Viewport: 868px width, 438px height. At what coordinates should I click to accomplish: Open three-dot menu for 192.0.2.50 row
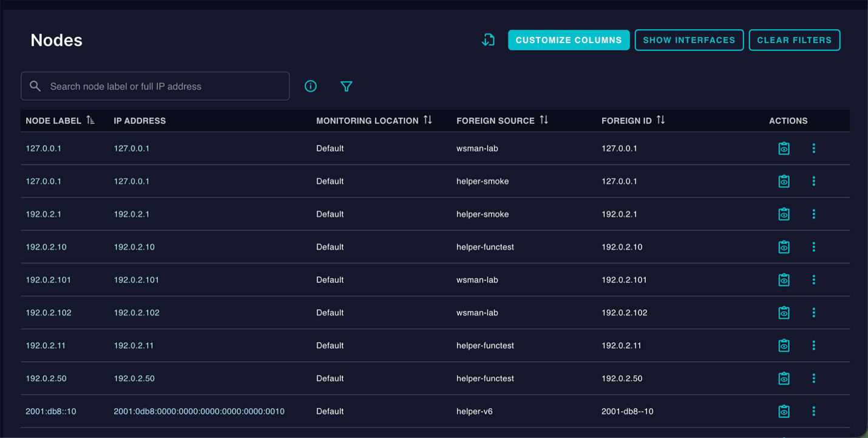(814, 378)
